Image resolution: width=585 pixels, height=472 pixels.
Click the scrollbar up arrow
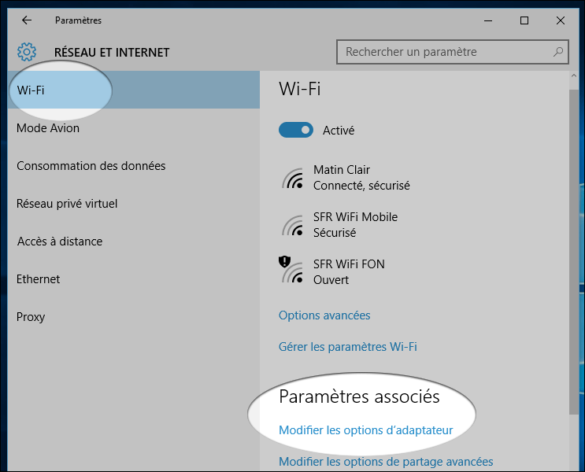573,76
